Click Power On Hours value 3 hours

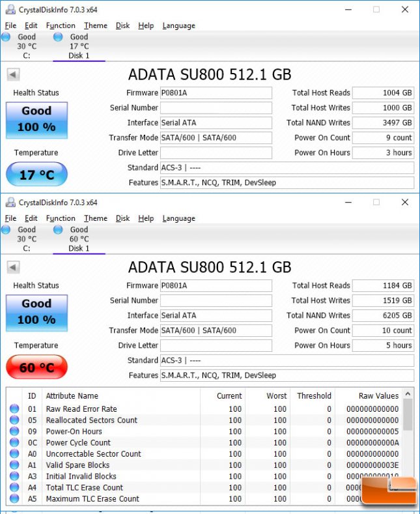pyautogui.click(x=383, y=152)
